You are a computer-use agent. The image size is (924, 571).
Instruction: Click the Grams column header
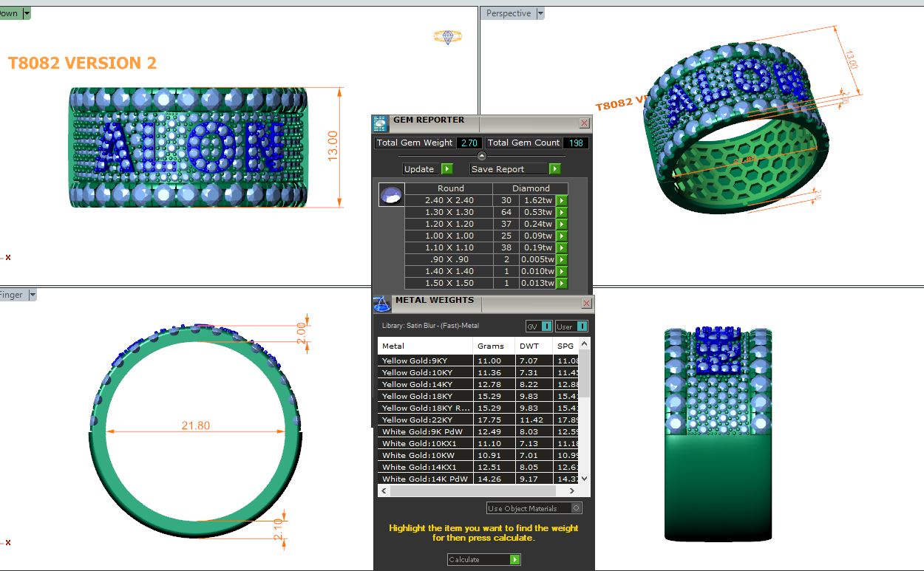pyautogui.click(x=491, y=346)
